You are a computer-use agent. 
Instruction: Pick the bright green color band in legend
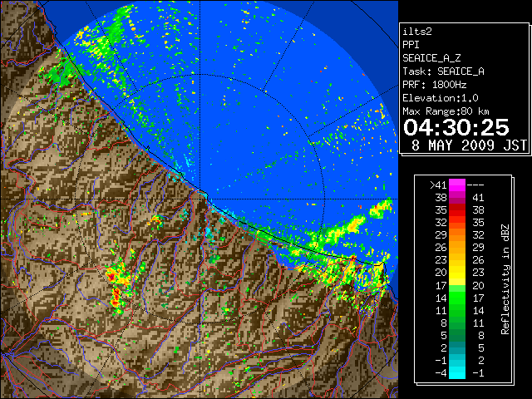(457, 298)
